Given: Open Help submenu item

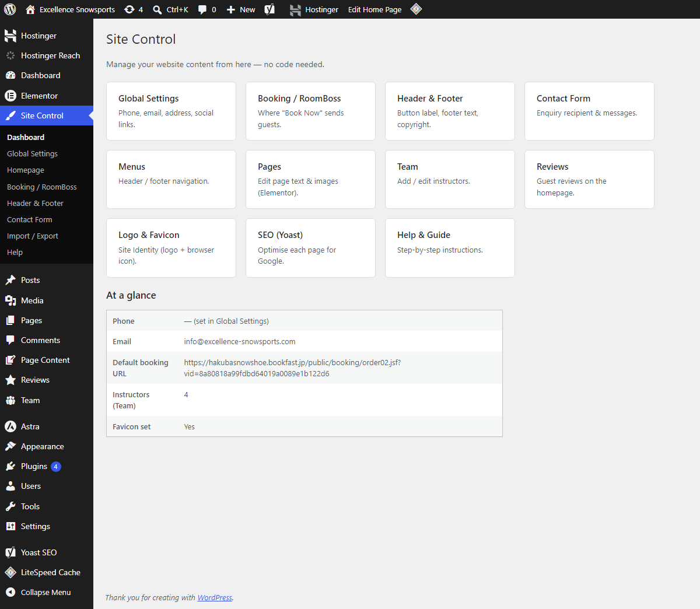Looking at the screenshot, I should click(15, 252).
